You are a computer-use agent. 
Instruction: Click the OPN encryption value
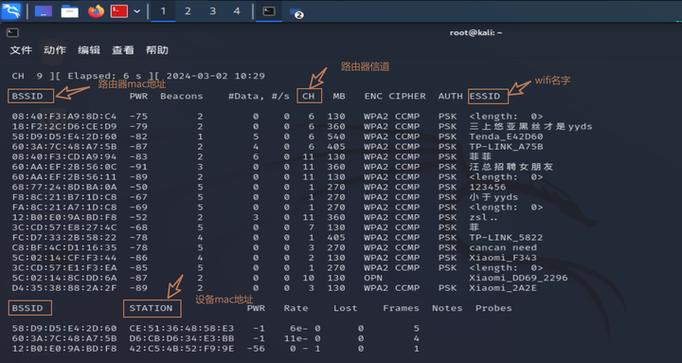(373, 278)
